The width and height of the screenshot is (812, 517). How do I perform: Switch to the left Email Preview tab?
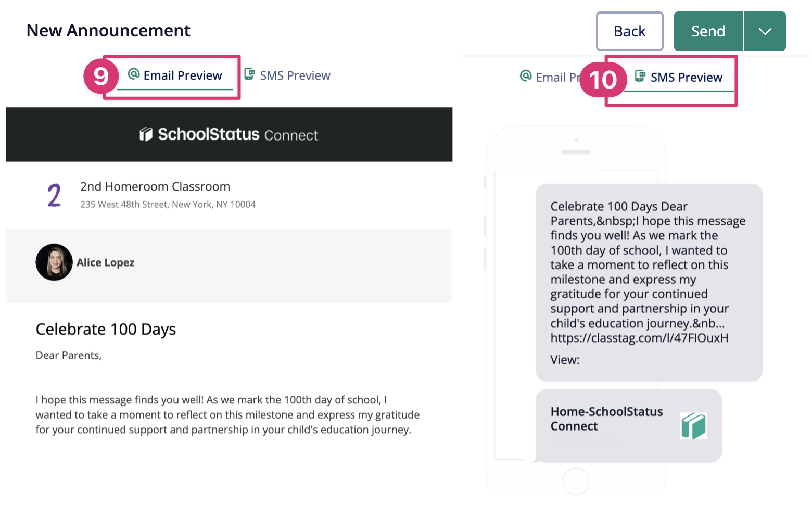tap(182, 76)
